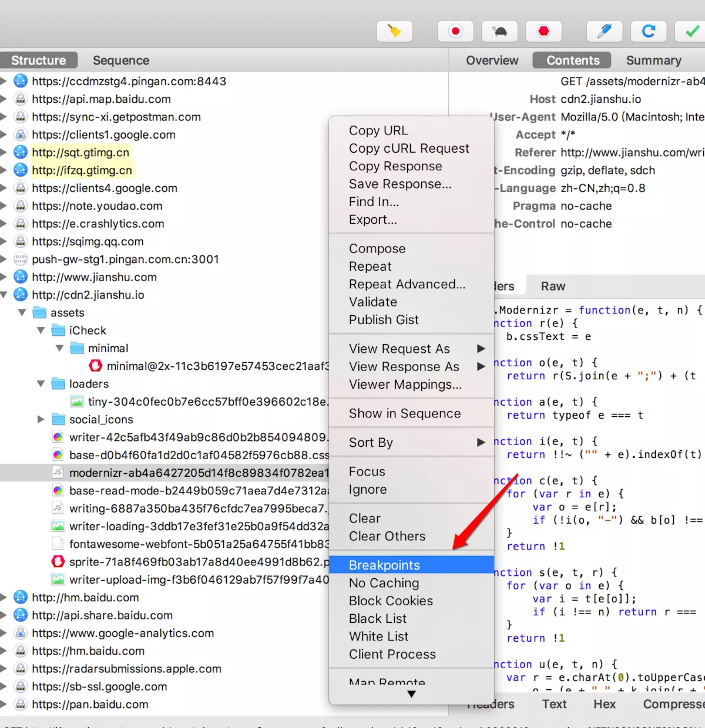This screenshot has width=705, height=728.
Task: Select Validate in context menu
Action: tap(411, 302)
